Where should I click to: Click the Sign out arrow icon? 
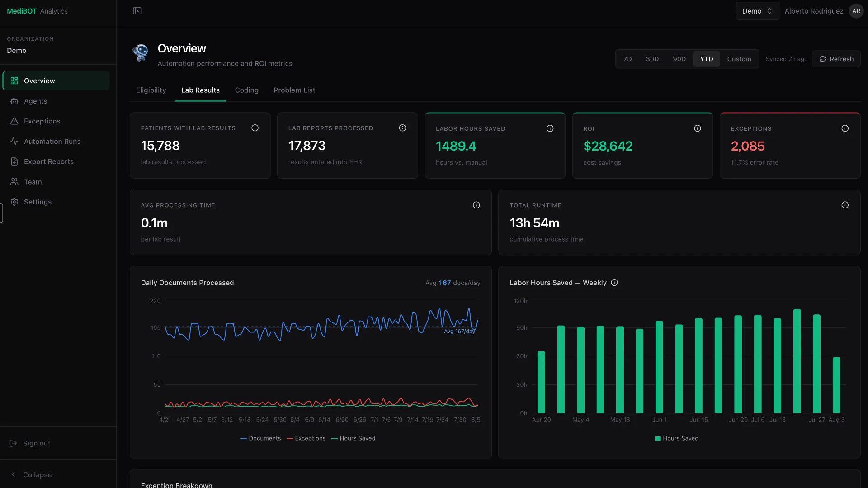[x=14, y=443]
